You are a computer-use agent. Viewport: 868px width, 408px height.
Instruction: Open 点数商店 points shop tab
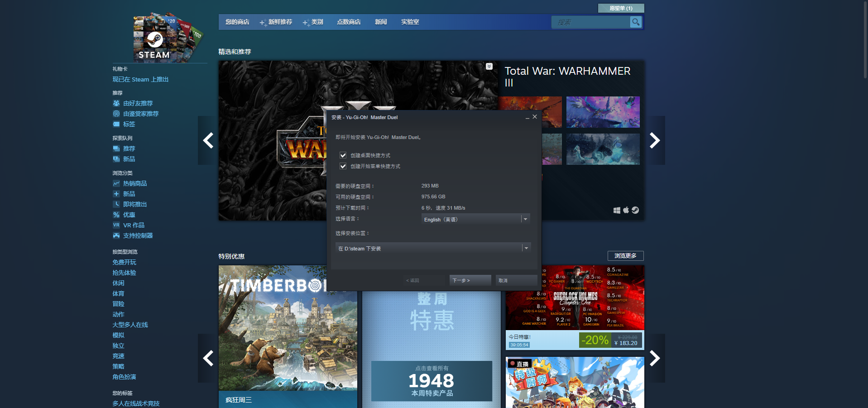click(x=349, y=22)
